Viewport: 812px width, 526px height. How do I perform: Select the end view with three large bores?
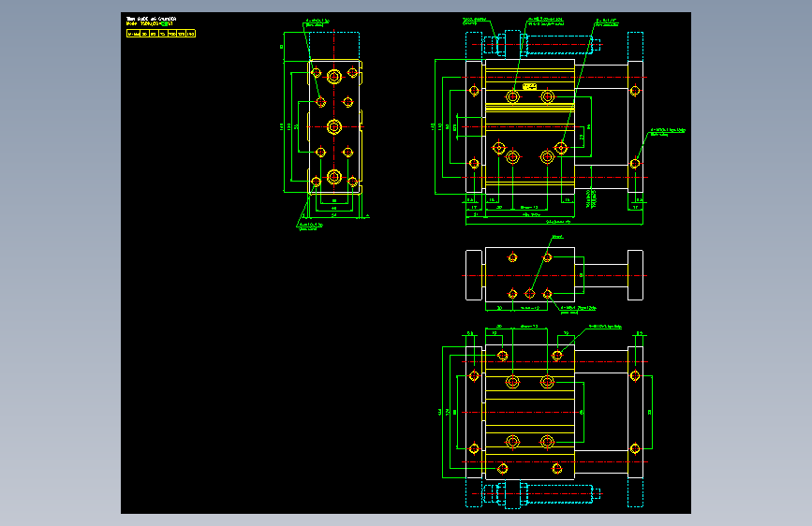click(334, 127)
